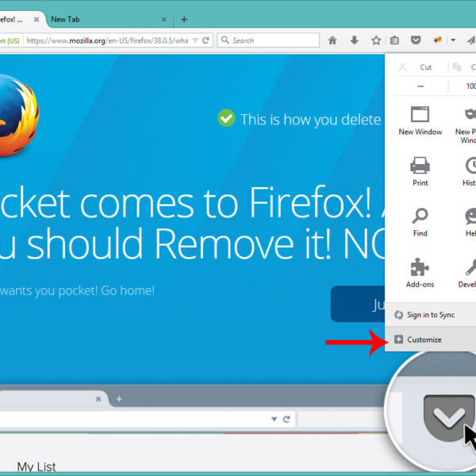The height and width of the screenshot is (476, 476).
Task: Open the Downloads arrow icon
Action: (x=355, y=40)
